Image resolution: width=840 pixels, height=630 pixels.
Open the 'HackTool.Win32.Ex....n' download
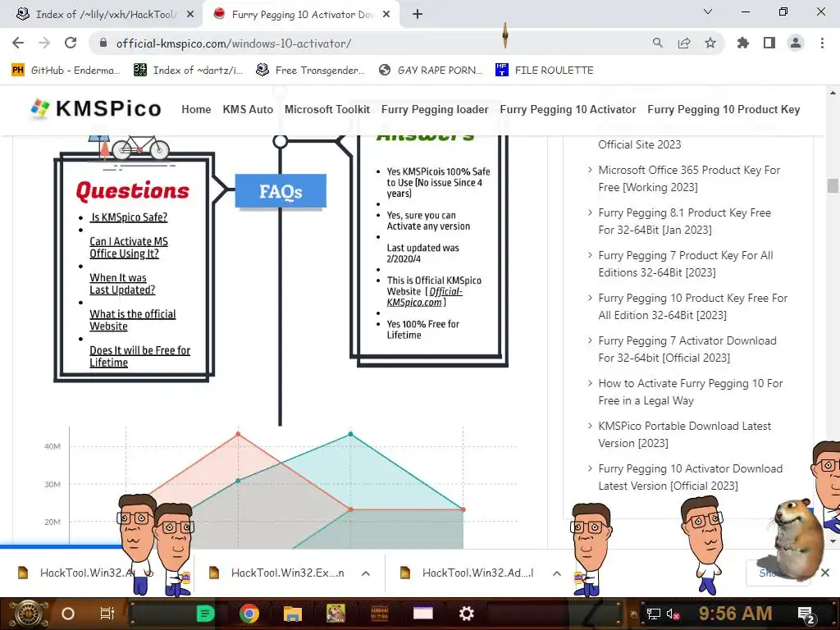[x=276, y=573]
